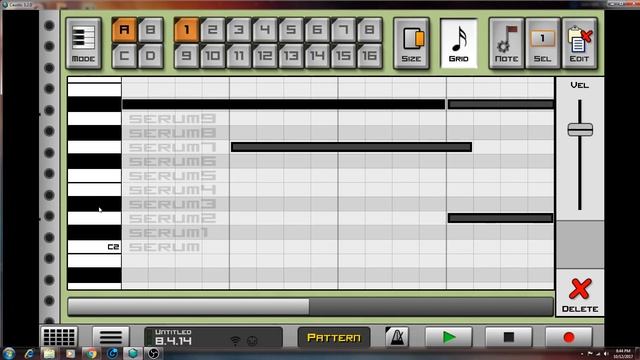Click the SERUM3 row label

172,204
